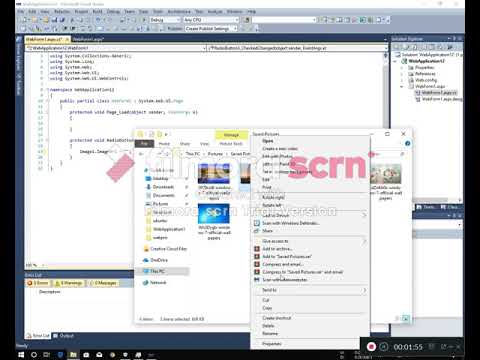480x360 pixels.
Task: Open Visual Studio Help menu
Action: [x=251, y=12]
